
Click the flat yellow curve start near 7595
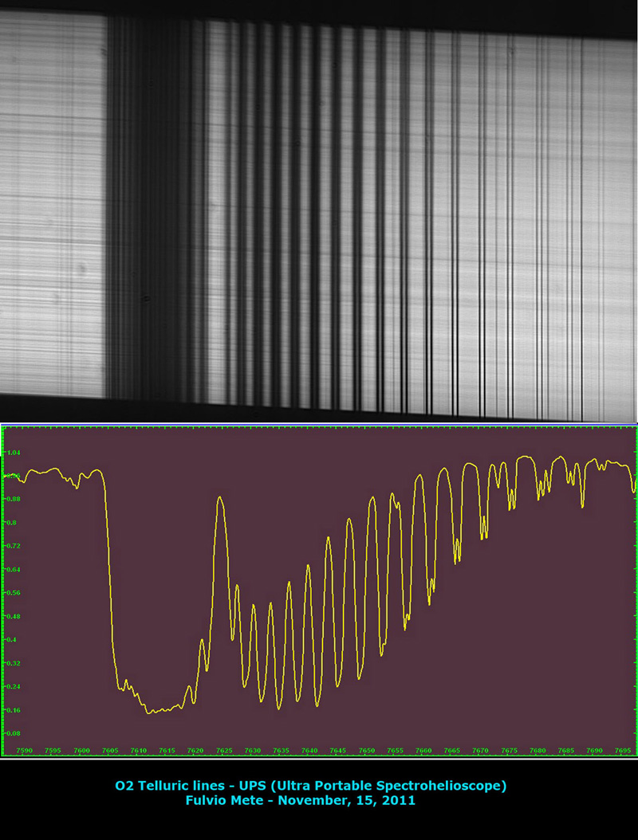[x=48, y=471]
